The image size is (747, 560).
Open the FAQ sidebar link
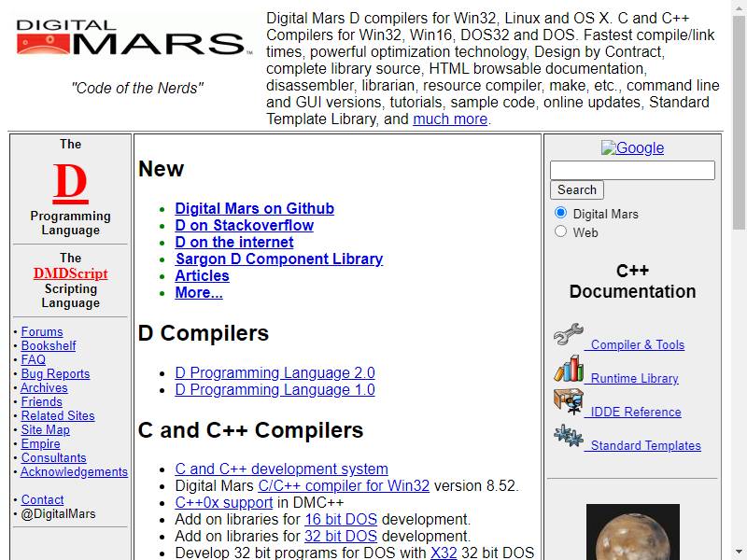[34, 359]
